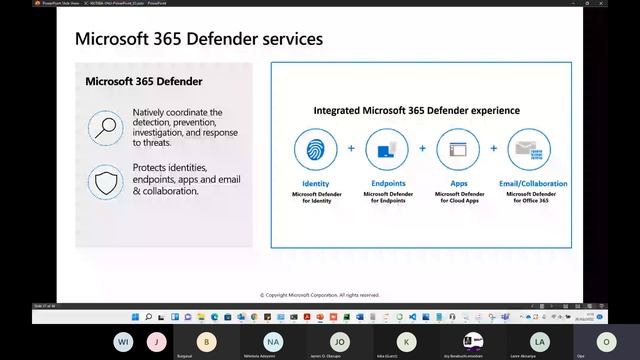Click the Email/Collaboration envelope icon
Viewport: 640px width, 360px height.
529,149
